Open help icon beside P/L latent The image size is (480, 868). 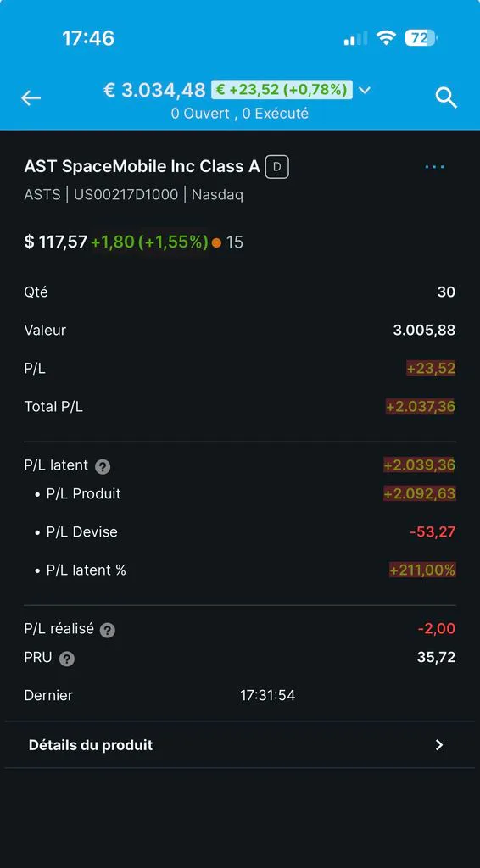(103, 467)
